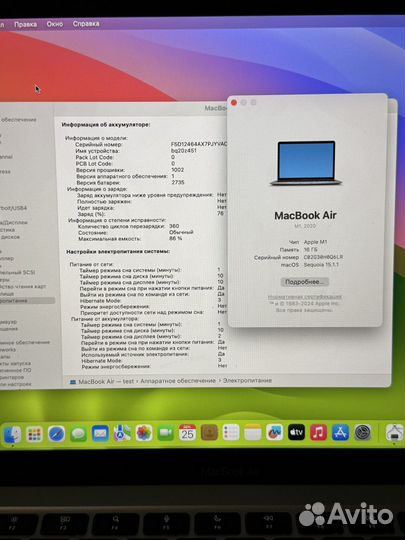Click the Подробнее... button
Viewport: 405px width, 540px height.
click(x=304, y=282)
